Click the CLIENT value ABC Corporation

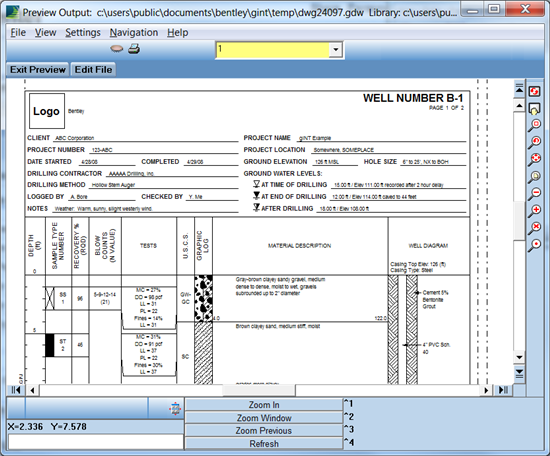pos(75,138)
